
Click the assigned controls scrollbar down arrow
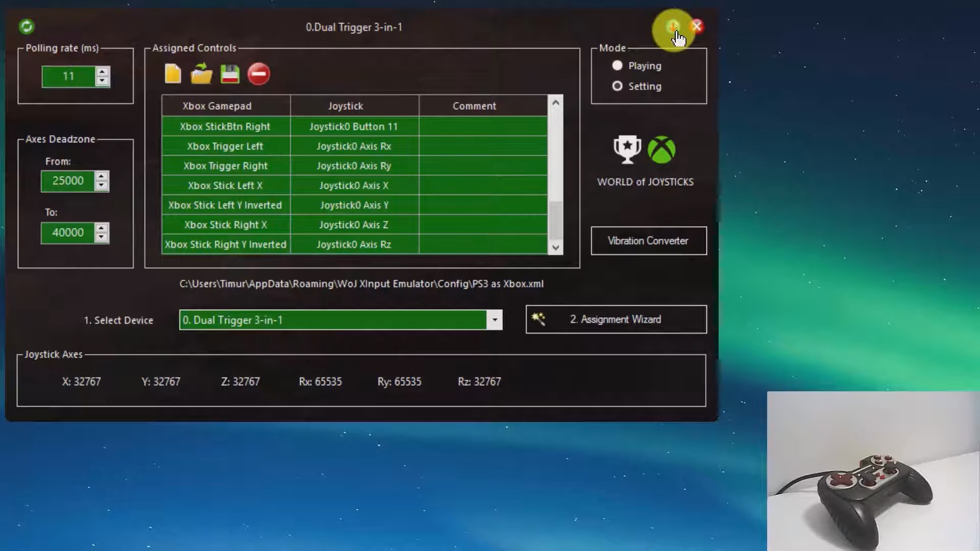tap(556, 248)
